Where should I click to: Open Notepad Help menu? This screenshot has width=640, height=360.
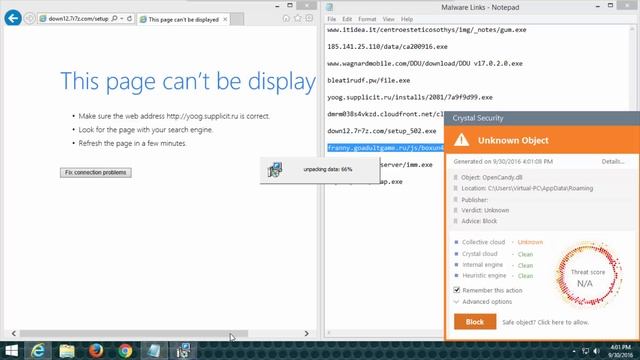[x=407, y=19]
